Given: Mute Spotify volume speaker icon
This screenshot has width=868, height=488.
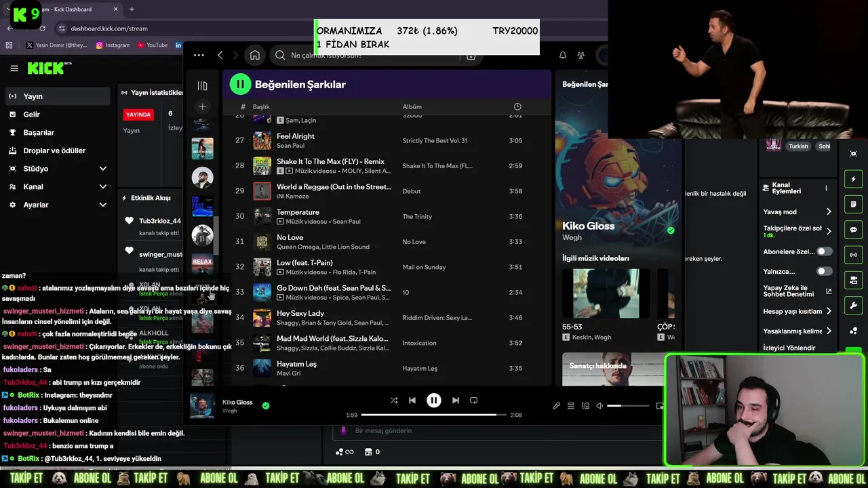Looking at the screenshot, I should (x=599, y=406).
